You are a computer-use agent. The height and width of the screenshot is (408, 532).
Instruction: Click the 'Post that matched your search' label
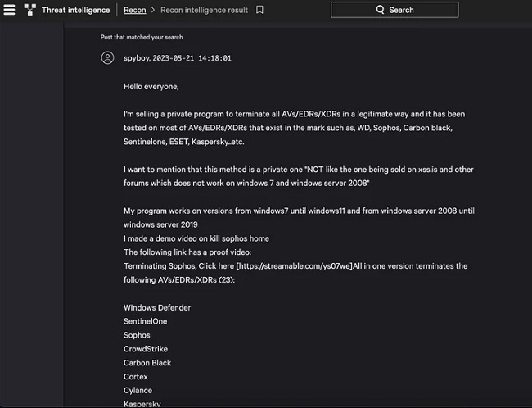coord(142,37)
